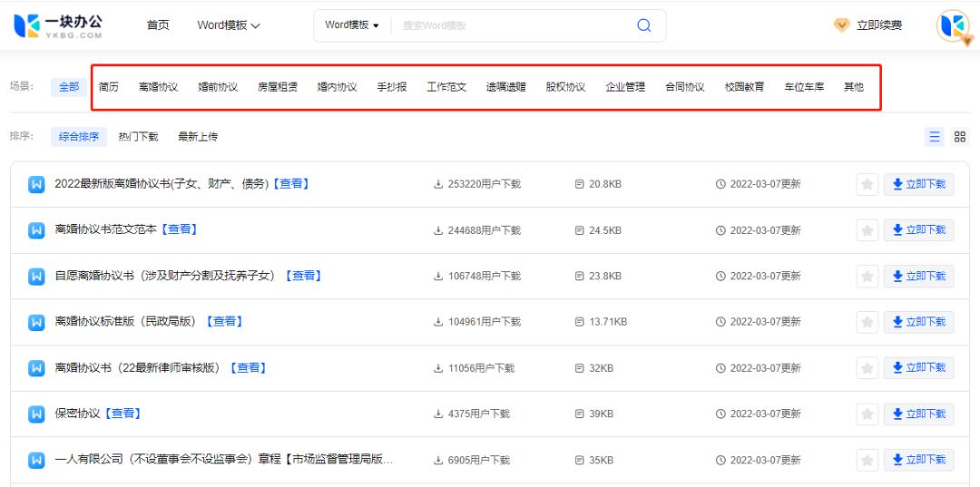The image size is (980, 487).
Task: Expand the Word模板 navigation dropdown
Action: 228,25
